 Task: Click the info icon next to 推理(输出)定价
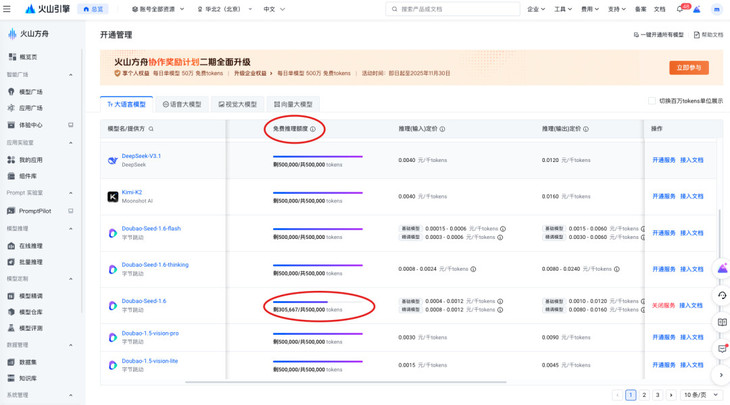(586, 129)
